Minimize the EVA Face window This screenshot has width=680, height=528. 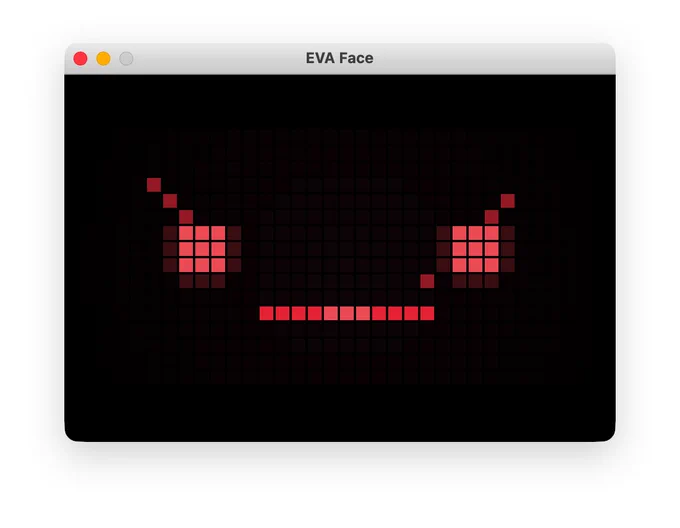click(103, 59)
